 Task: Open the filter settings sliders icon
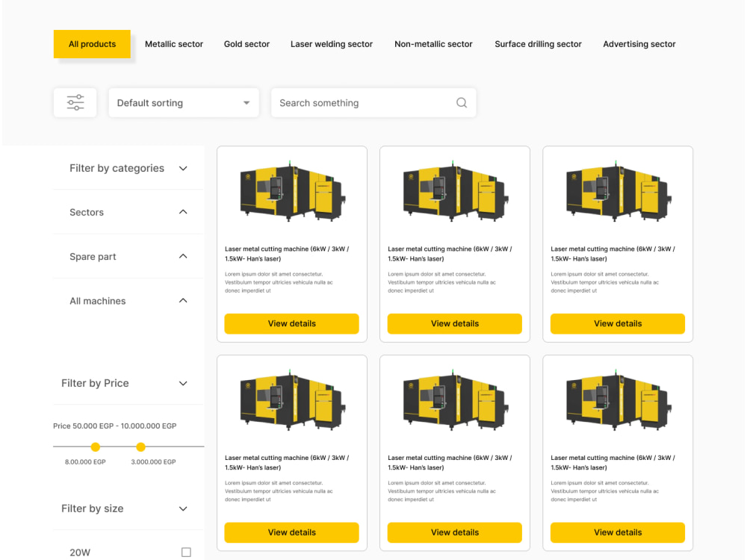75,102
